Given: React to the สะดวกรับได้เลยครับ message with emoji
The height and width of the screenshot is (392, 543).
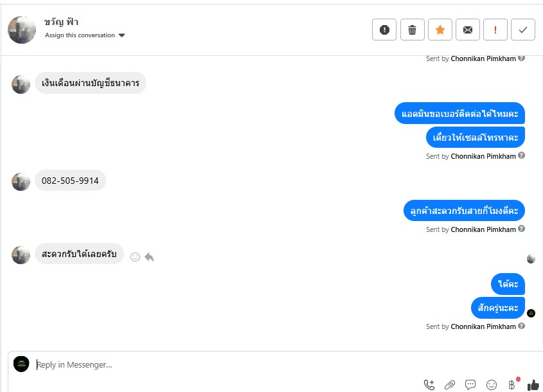Looking at the screenshot, I should [x=135, y=257].
